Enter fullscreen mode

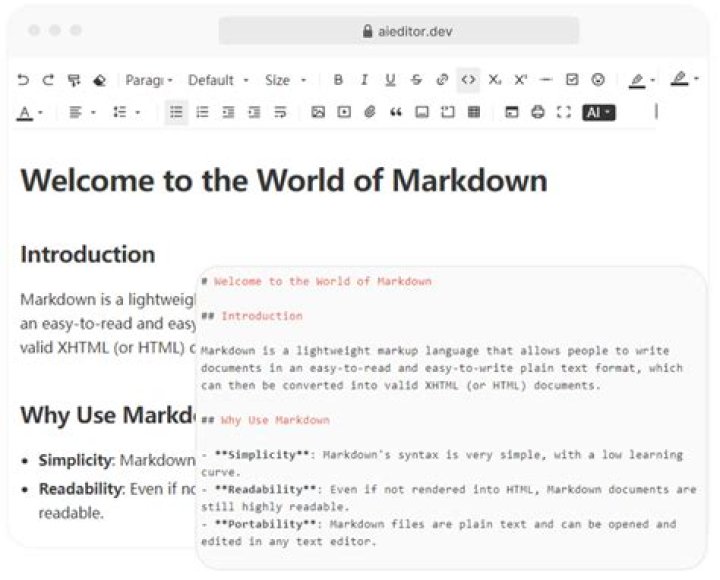564,113
